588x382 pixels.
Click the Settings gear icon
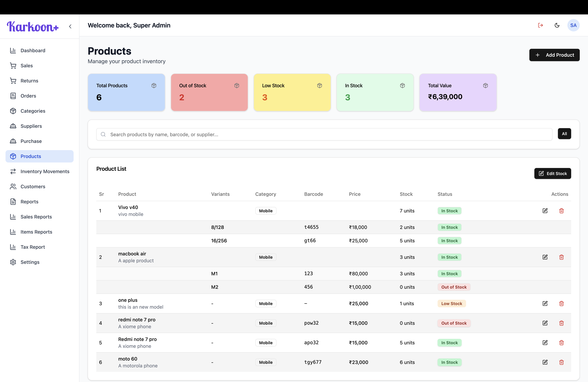(13, 262)
